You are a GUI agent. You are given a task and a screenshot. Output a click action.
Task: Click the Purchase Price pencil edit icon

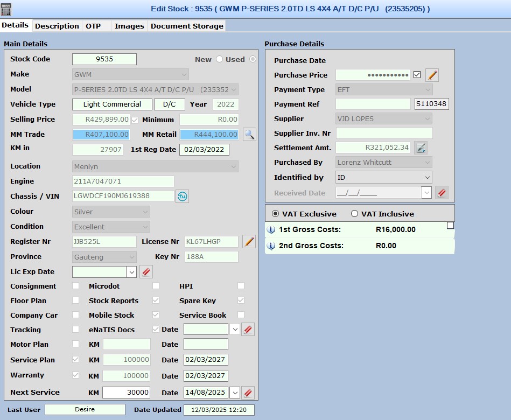tap(432, 75)
